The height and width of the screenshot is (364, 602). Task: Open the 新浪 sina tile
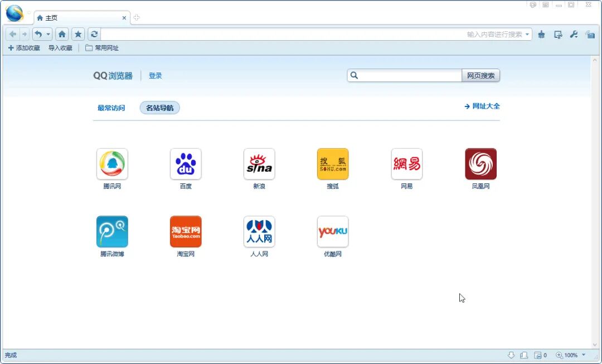(259, 164)
